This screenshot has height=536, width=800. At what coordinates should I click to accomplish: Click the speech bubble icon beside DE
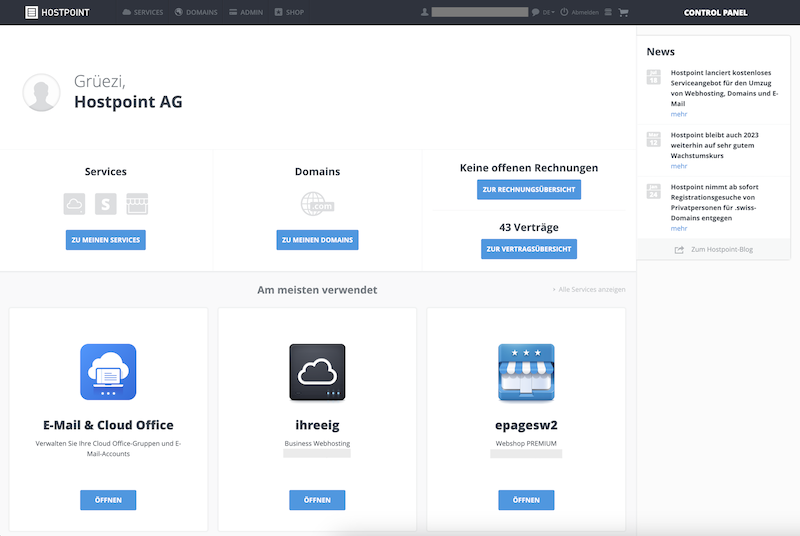click(535, 12)
